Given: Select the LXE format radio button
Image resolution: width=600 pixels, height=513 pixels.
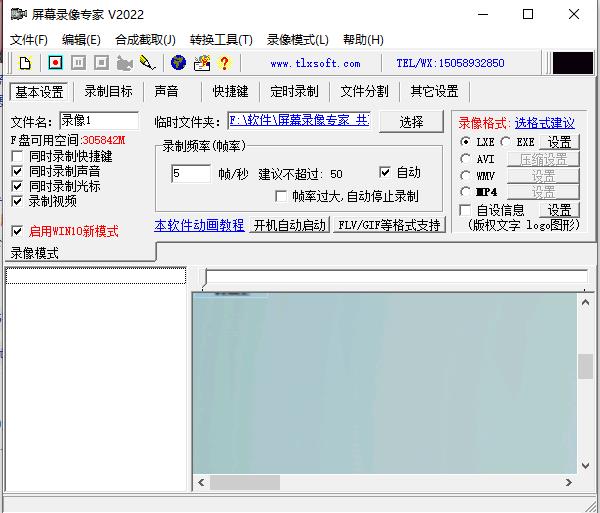Looking at the screenshot, I should tap(465, 142).
